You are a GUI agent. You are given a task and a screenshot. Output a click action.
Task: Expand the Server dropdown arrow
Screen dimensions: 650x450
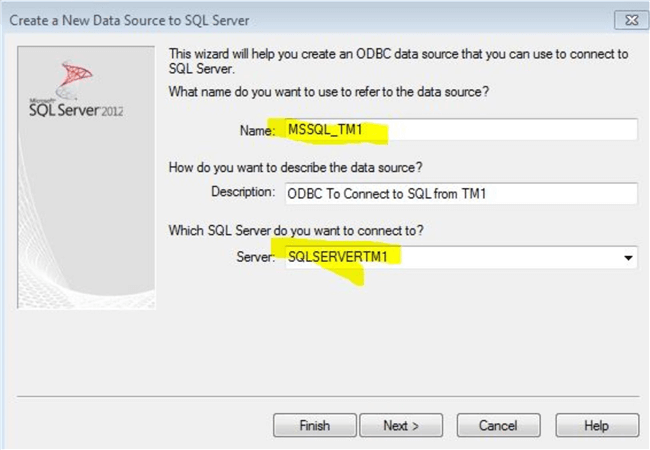pos(628,258)
